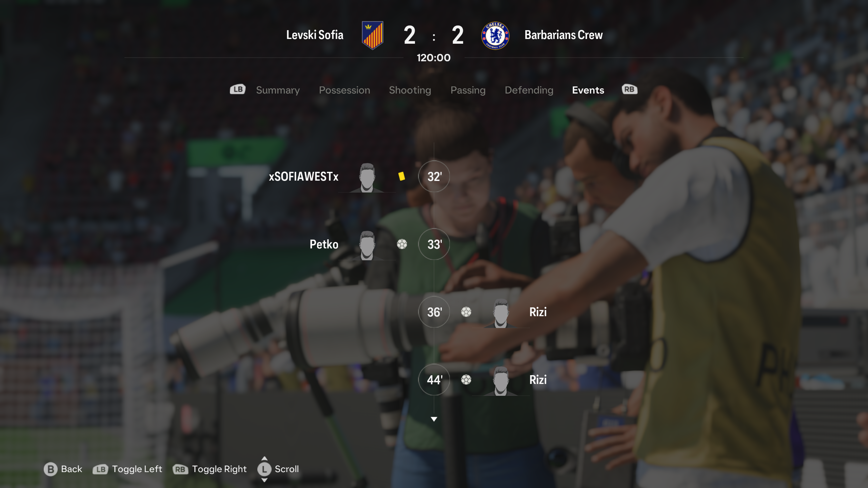Click Petko's player avatar
Screen dimensions: 868x488
pos(367,245)
